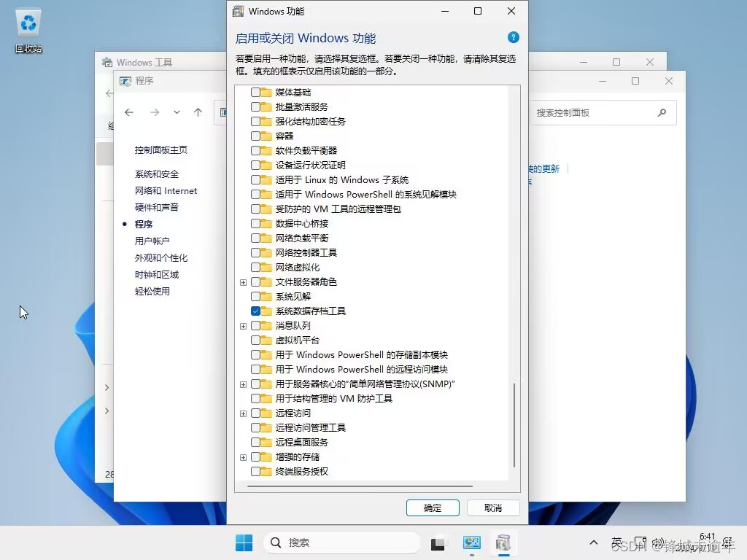Click the horizontal scrollbar in features list

point(360,486)
